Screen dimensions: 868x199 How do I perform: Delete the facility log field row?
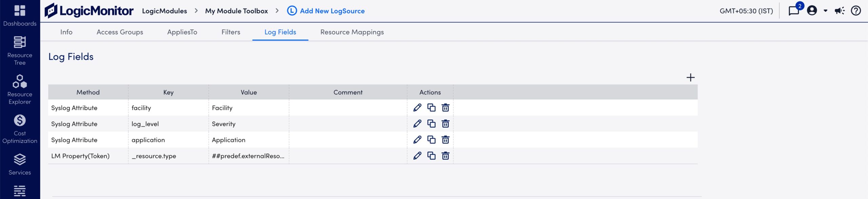click(446, 108)
